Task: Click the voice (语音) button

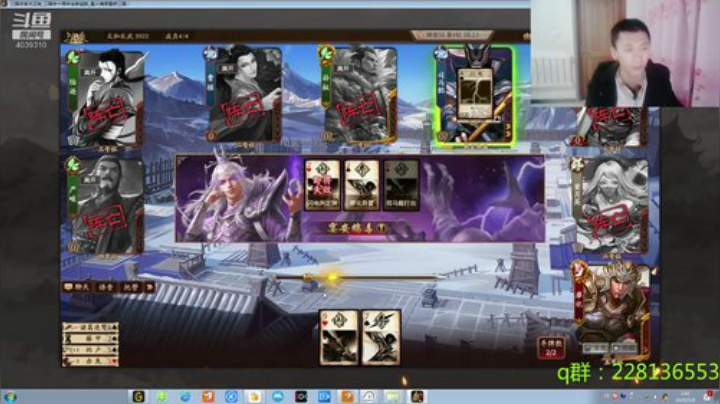Action: (107, 287)
